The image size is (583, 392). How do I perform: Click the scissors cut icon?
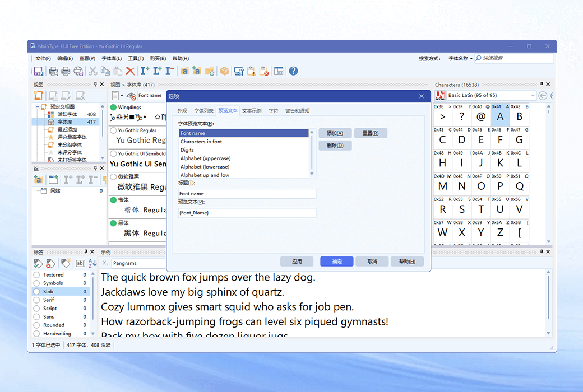(x=93, y=71)
